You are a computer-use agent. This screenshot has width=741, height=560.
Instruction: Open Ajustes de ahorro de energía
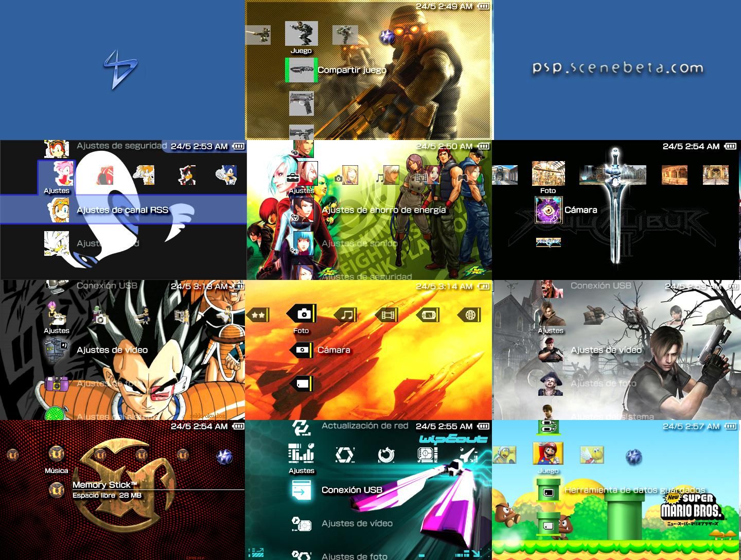384,210
